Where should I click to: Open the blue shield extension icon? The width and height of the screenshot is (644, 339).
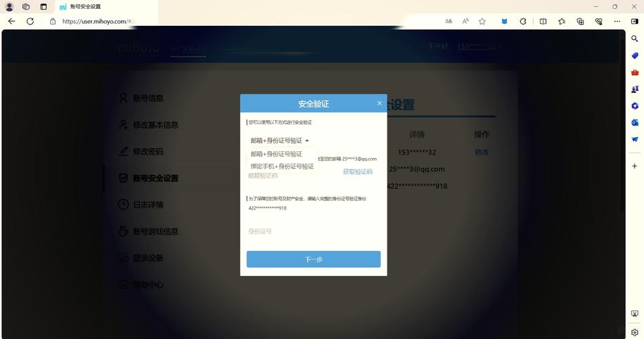tap(504, 21)
